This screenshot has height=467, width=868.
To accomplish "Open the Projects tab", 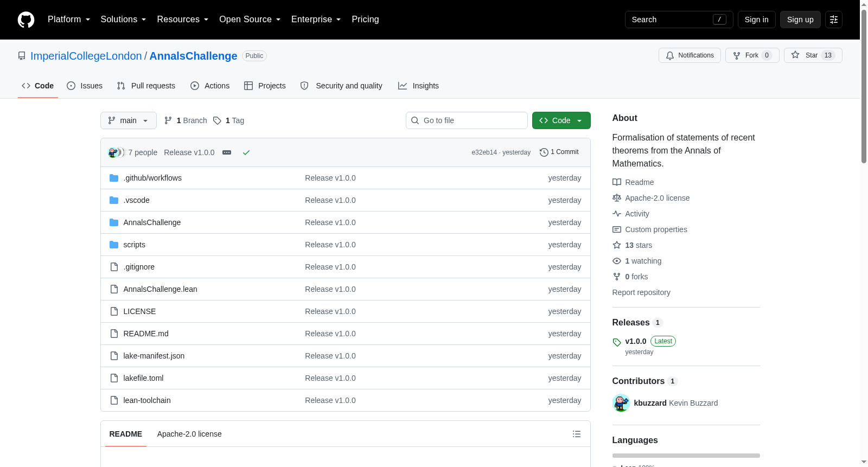I will point(265,86).
